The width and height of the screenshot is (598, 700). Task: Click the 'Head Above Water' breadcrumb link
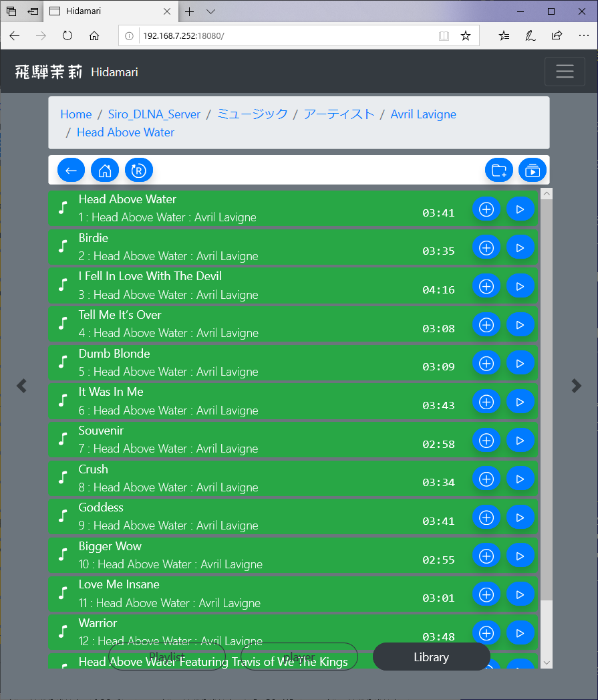point(126,132)
